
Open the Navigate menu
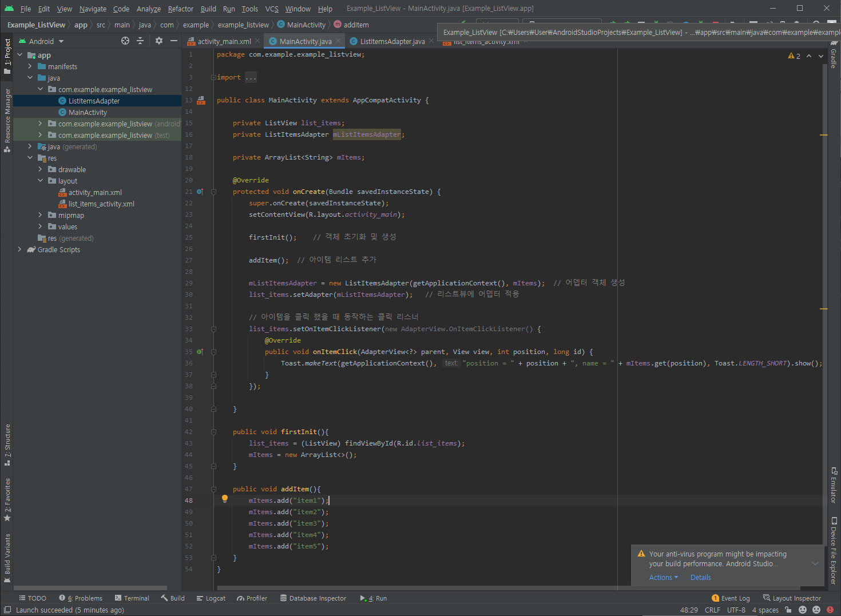point(93,9)
